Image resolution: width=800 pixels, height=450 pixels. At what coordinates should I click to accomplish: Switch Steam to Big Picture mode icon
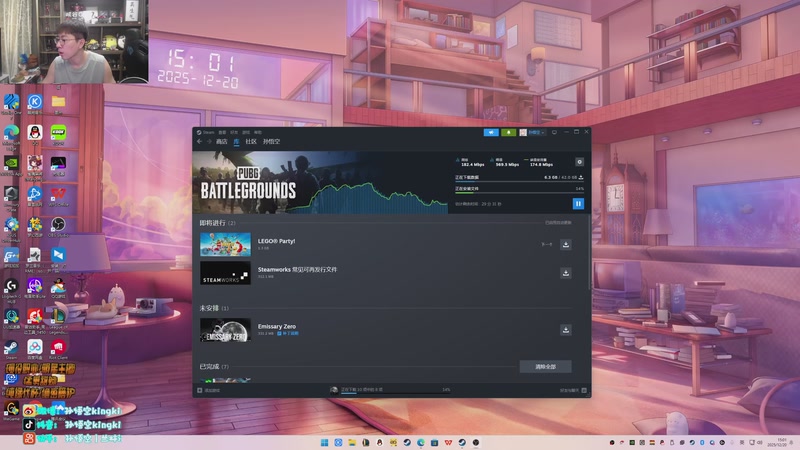click(554, 132)
